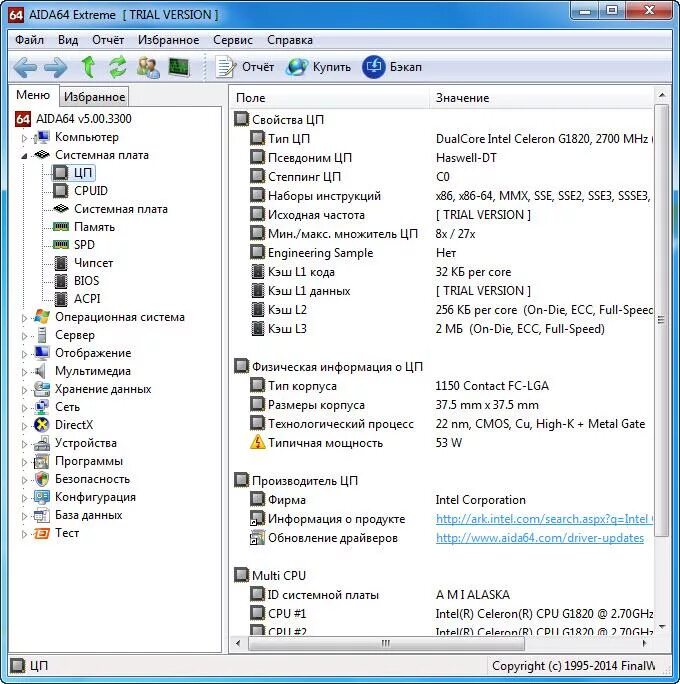Click the Поле column header
Viewport: 680px width, 684px height.
click(x=330, y=98)
